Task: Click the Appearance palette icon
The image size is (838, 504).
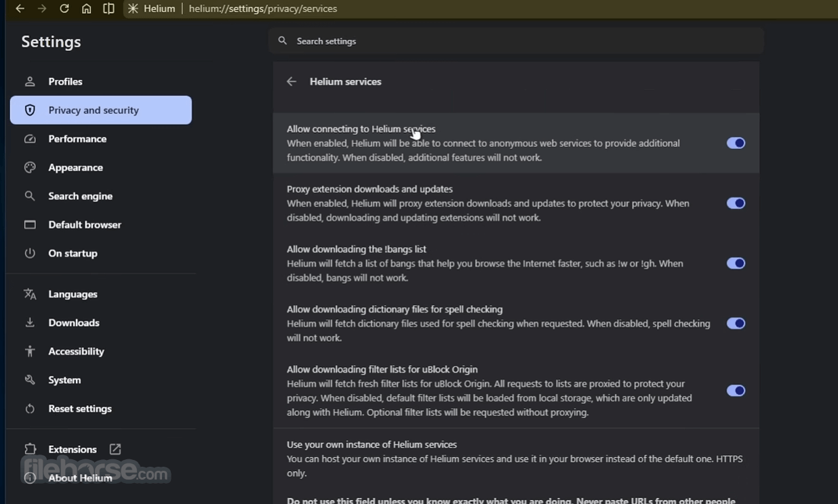Action: pyautogui.click(x=30, y=167)
